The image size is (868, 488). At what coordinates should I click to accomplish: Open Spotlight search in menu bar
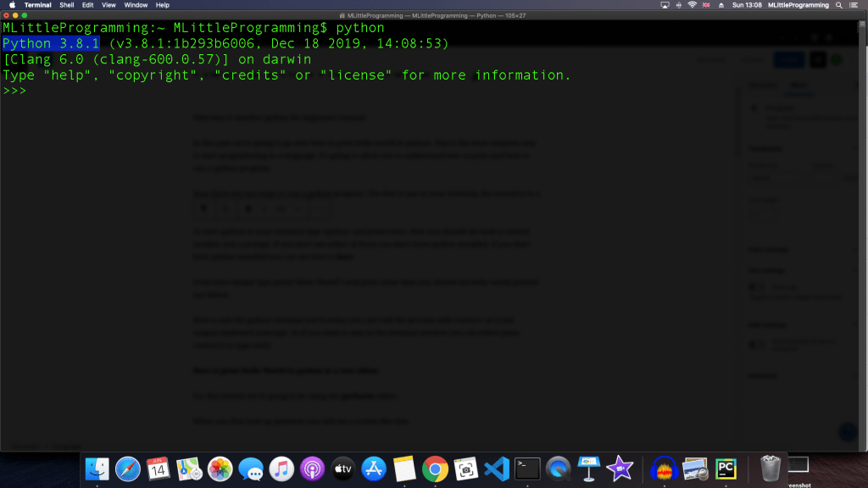(839, 5)
